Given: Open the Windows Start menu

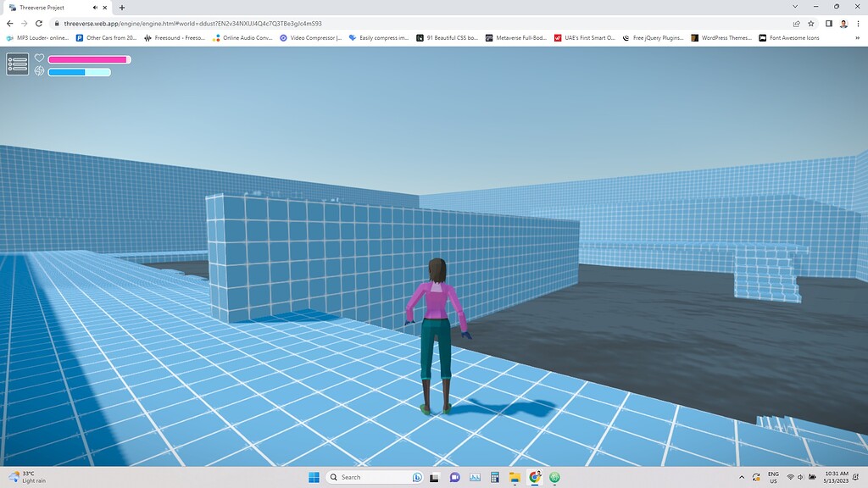Looking at the screenshot, I should 314,477.
